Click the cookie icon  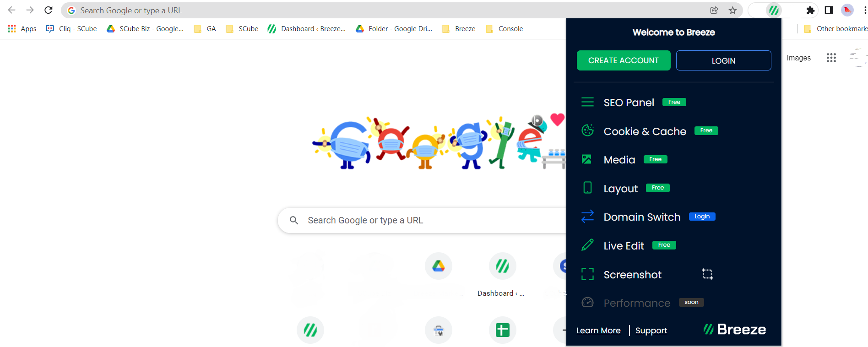point(587,130)
